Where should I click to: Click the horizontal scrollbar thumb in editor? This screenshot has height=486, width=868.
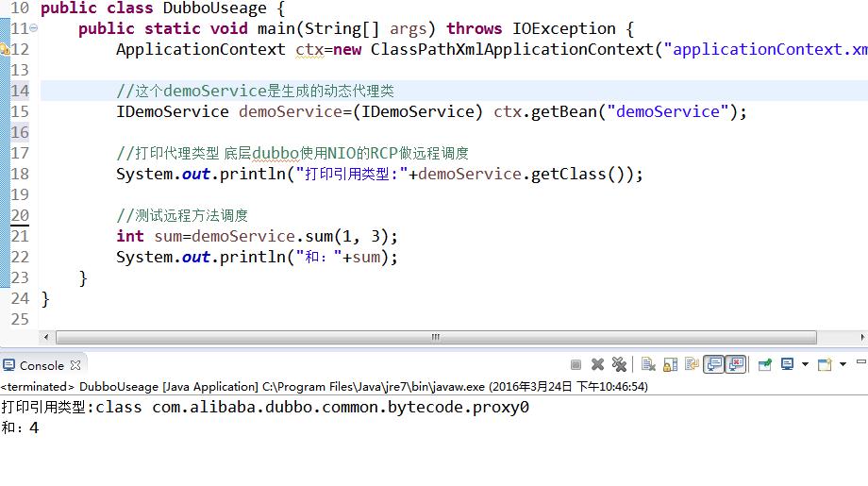point(436,337)
